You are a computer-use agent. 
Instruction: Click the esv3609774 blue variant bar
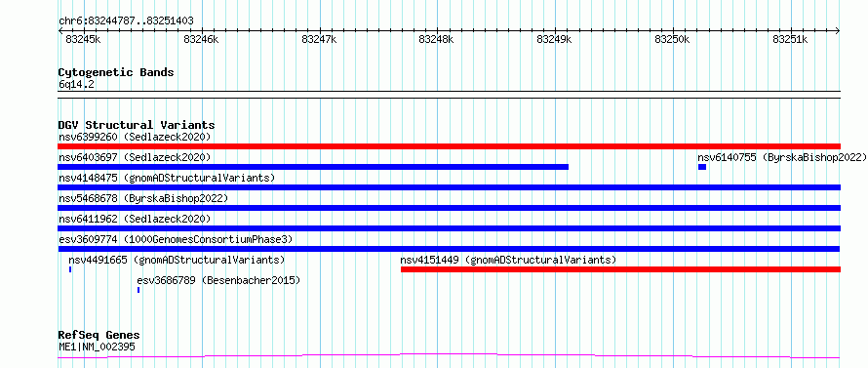click(x=449, y=249)
